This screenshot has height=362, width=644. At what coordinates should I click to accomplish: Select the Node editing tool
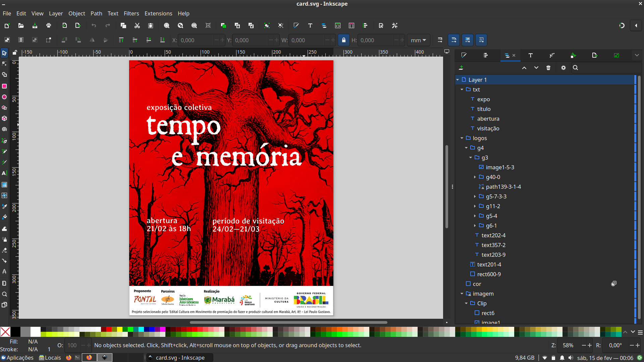pyautogui.click(x=4, y=64)
